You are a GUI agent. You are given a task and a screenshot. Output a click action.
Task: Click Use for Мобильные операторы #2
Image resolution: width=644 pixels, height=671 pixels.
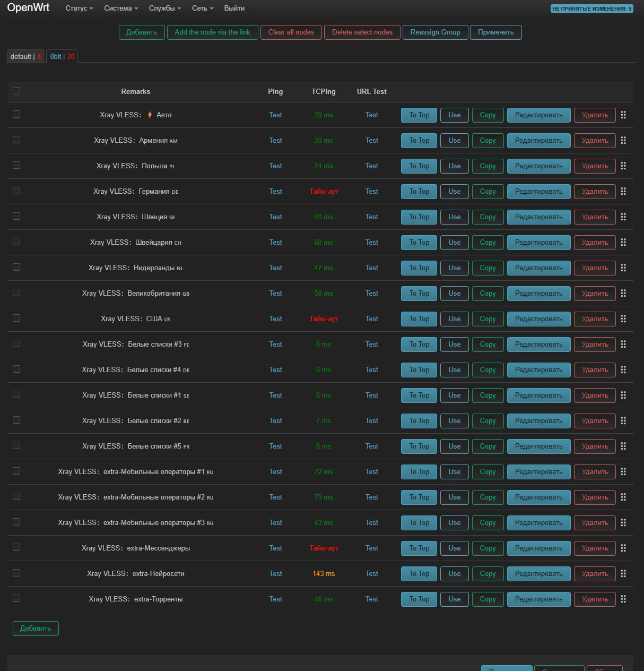(x=455, y=497)
